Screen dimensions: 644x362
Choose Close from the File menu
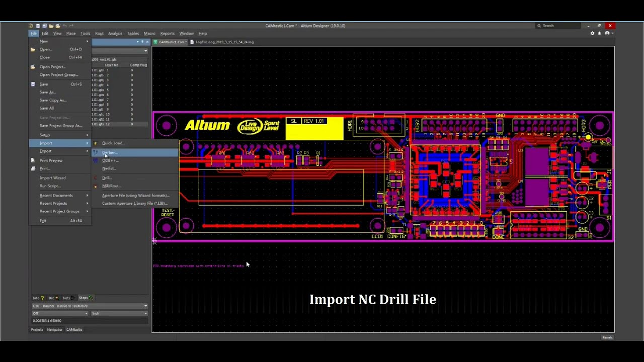coord(60,57)
